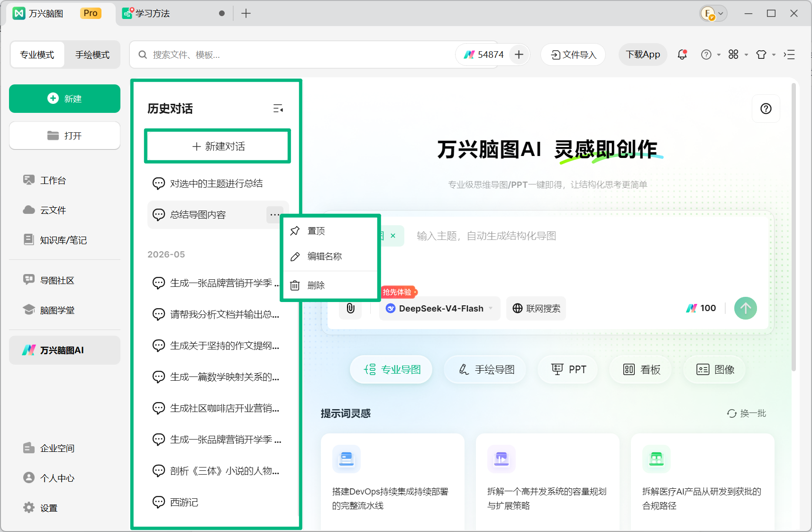The height and width of the screenshot is (532, 812).
Task: Open the three-dot menu for 总结导图内容
Action: 274,215
